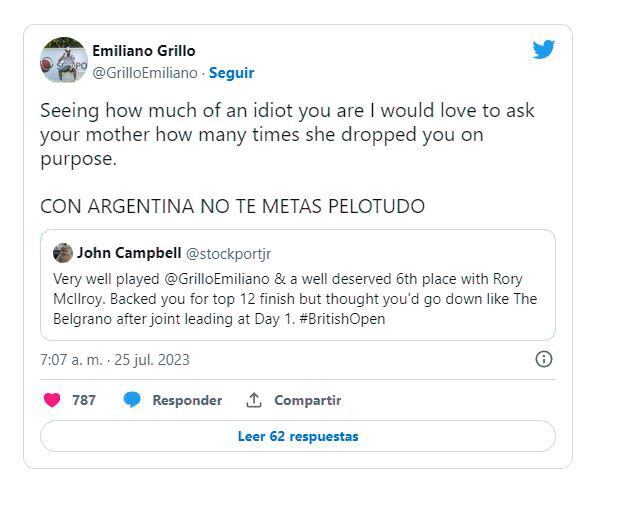Click John Campbell's small avatar in quoted tweet
The height and width of the screenshot is (508, 620).
point(63,253)
